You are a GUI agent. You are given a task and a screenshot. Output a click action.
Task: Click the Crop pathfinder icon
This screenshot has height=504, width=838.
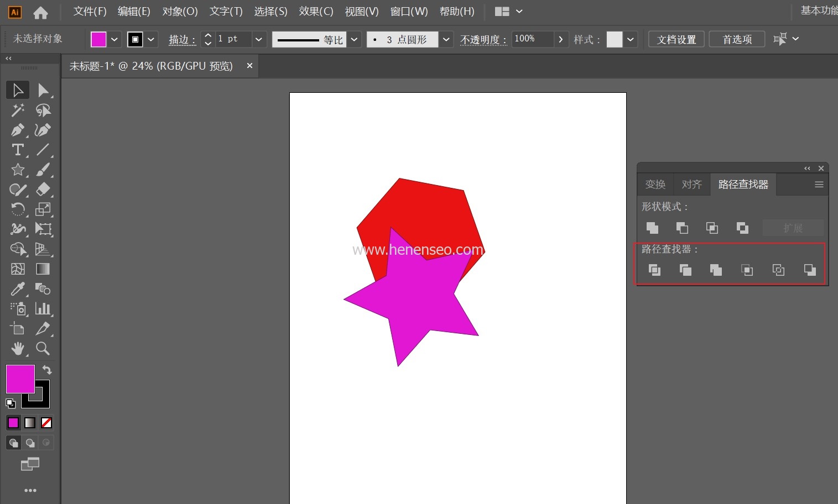tap(747, 270)
